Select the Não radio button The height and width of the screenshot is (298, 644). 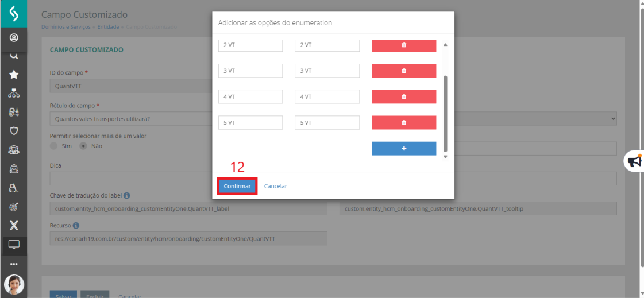[83, 146]
